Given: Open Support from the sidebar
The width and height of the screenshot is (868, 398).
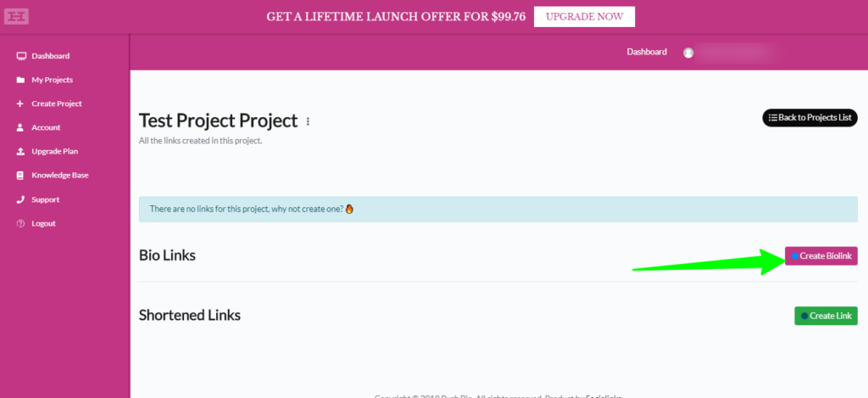Looking at the screenshot, I should tap(46, 199).
